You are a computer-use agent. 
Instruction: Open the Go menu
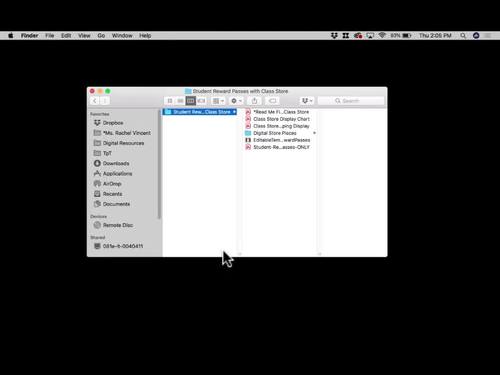click(101, 35)
